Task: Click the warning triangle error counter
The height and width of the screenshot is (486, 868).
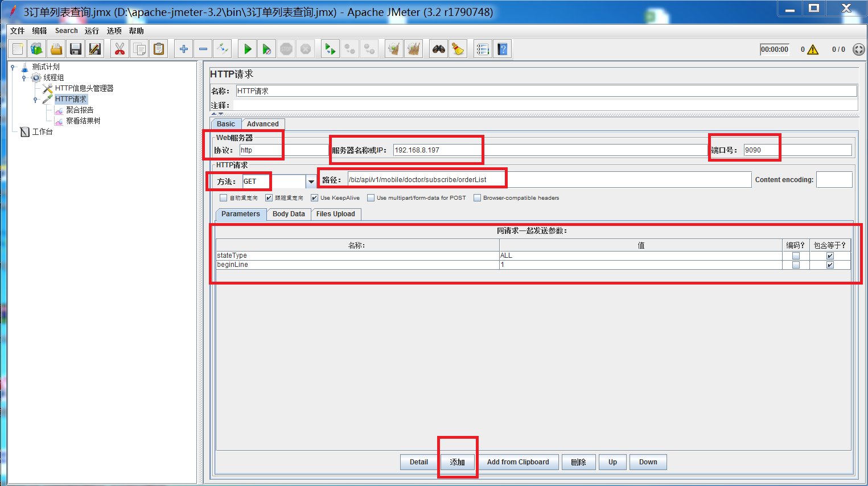Action: (x=813, y=50)
